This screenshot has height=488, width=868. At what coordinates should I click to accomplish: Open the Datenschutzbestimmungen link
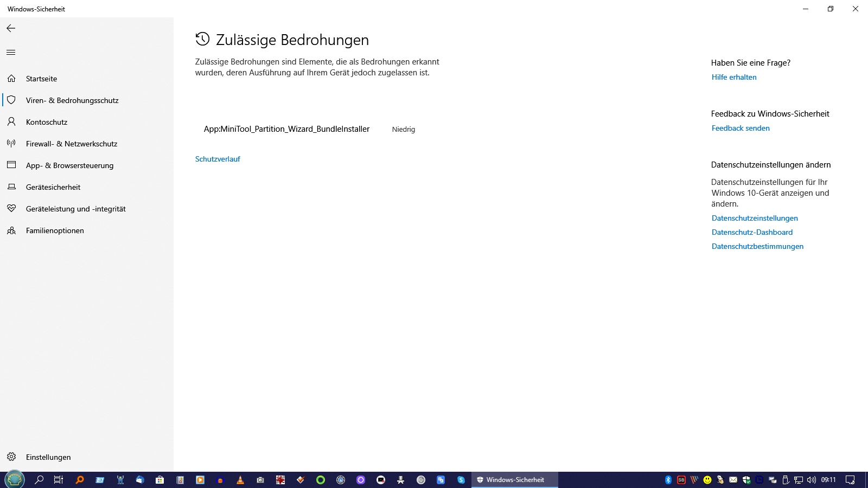click(x=757, y=246)
